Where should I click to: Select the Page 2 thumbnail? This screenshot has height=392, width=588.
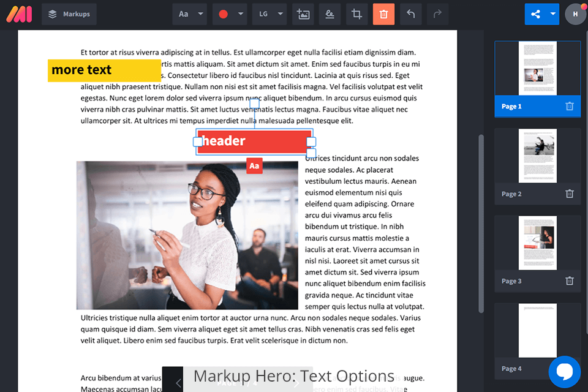(538, 156)
